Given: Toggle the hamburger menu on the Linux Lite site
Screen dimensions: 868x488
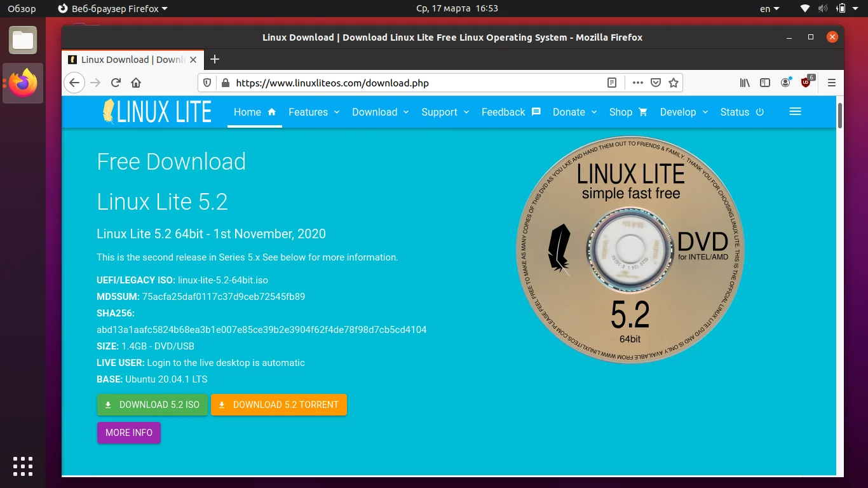Looking at the screenshot, I should click(x=795, y=111).
